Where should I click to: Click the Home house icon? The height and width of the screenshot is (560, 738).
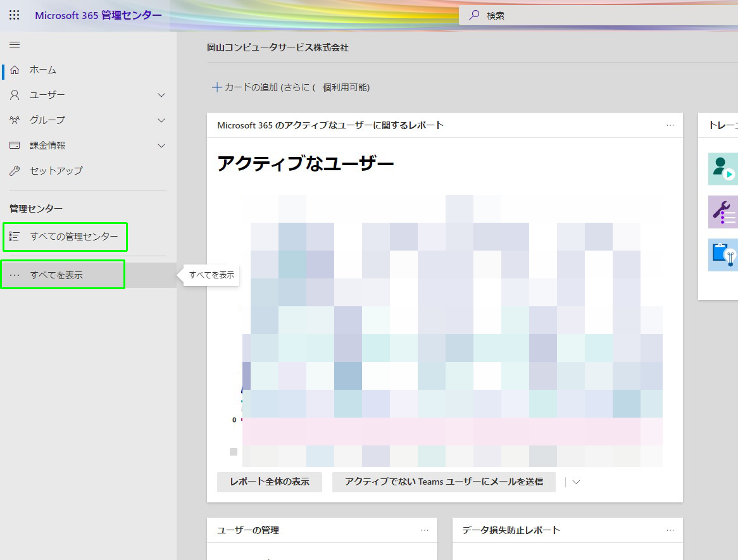pos(15,70)
